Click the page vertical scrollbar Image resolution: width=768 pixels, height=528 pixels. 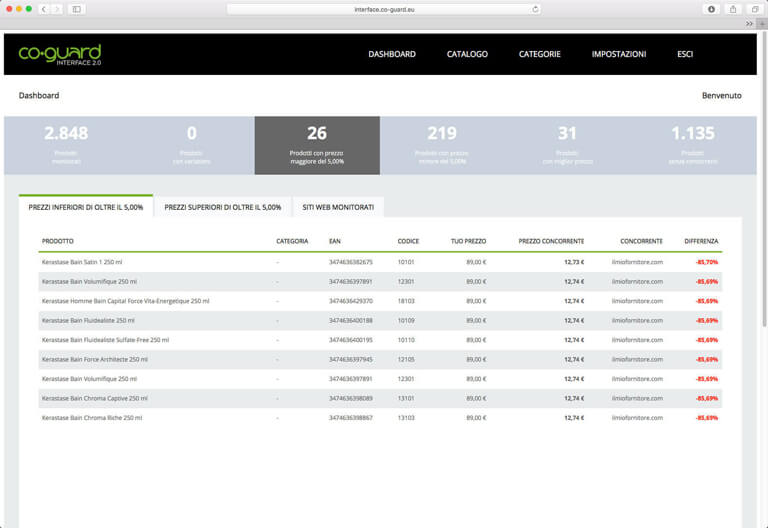[764, 179]
